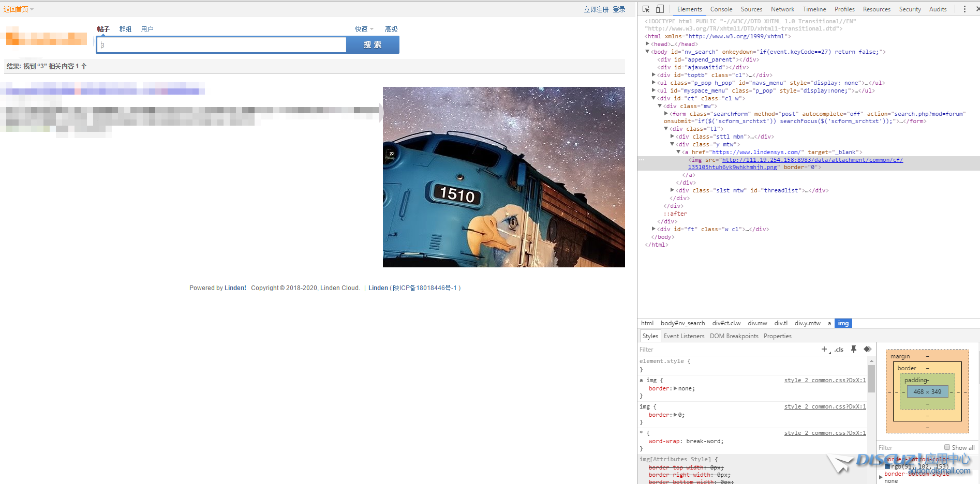Enable the Show all checkbox

(x=947, y=447)
